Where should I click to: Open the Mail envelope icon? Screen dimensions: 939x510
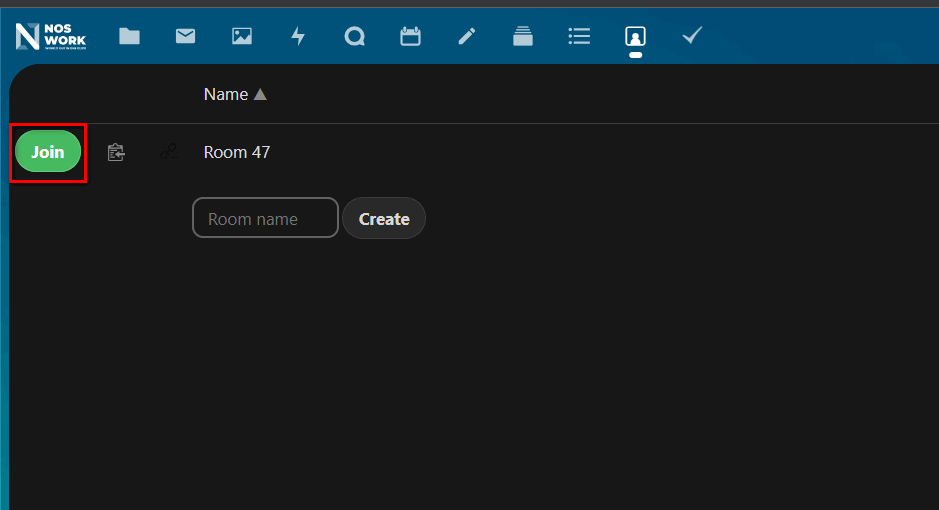point(185,36)
